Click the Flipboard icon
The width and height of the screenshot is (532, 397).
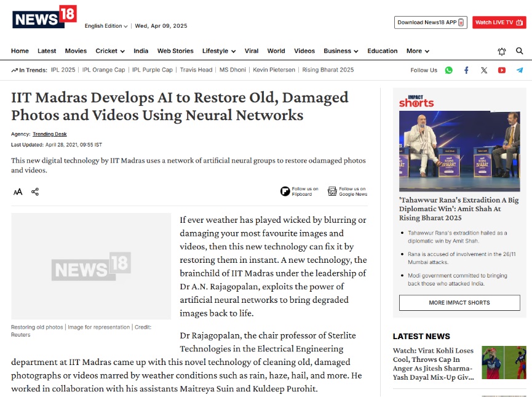(285, 191)
